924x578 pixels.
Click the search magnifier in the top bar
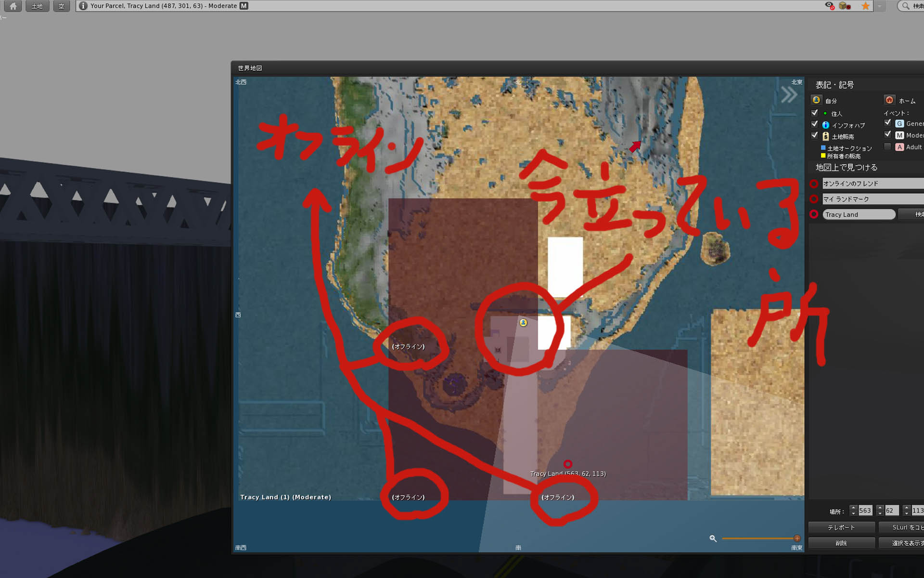[906, 6]
